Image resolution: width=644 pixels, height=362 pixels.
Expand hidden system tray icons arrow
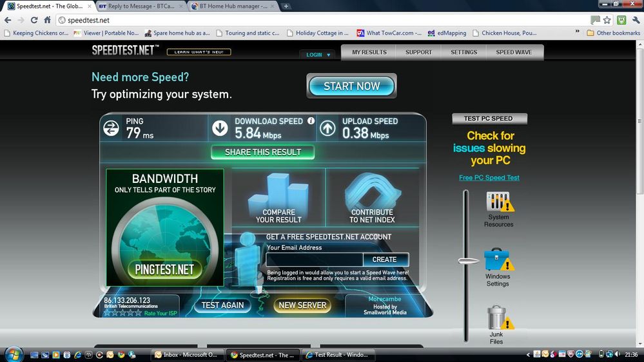click(x=528, y=355)
